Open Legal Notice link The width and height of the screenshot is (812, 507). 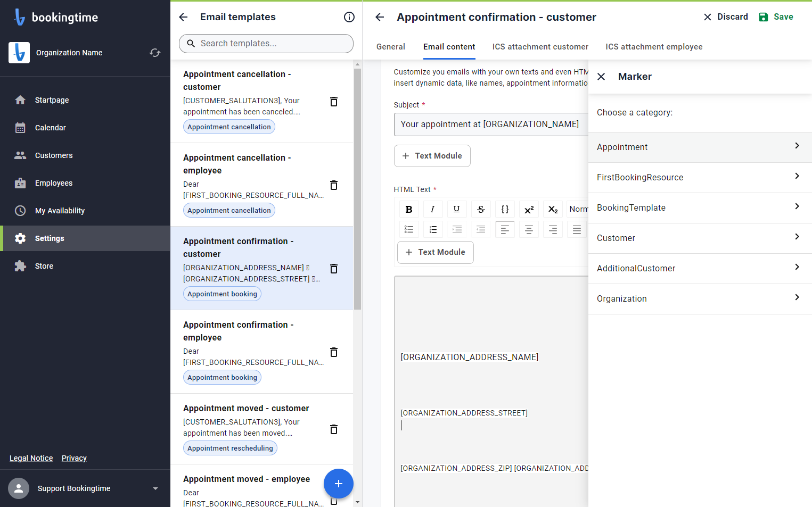point(31,458)
